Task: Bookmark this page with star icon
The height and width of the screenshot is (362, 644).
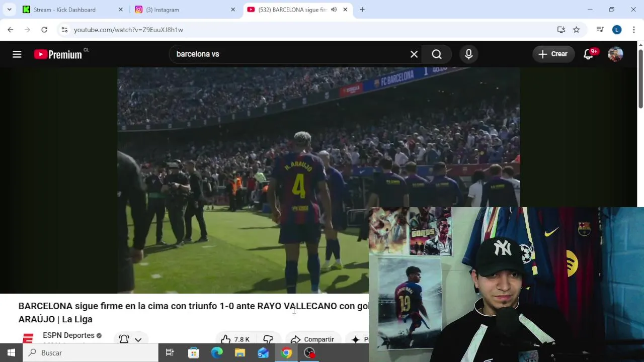Action: click(x=577, y=30)
